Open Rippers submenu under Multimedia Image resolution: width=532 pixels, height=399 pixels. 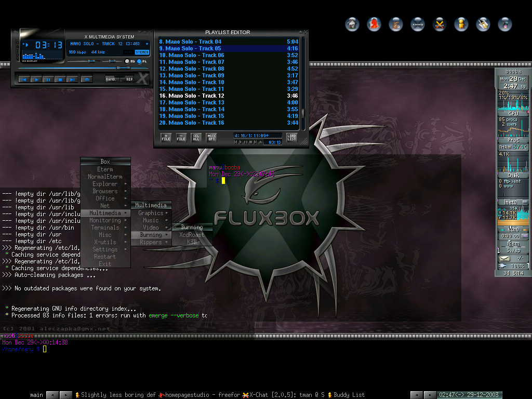(151, 242)
